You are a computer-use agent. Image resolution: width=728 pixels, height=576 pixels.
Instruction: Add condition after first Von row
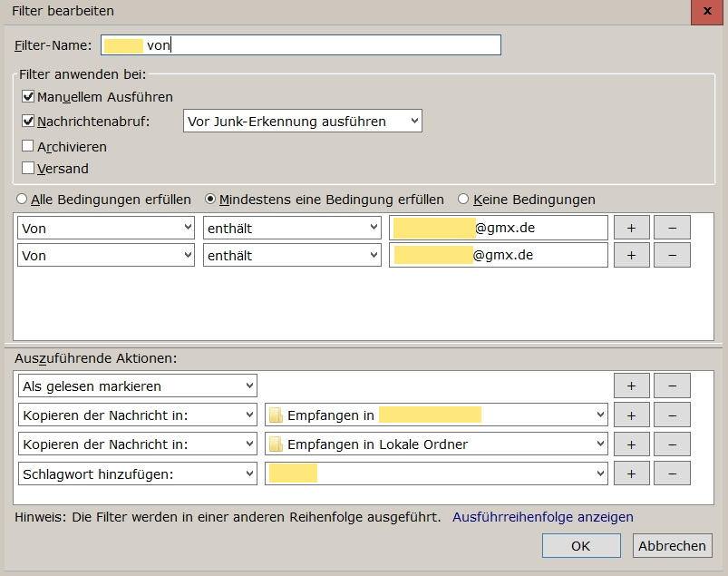(x=631, y=228)
